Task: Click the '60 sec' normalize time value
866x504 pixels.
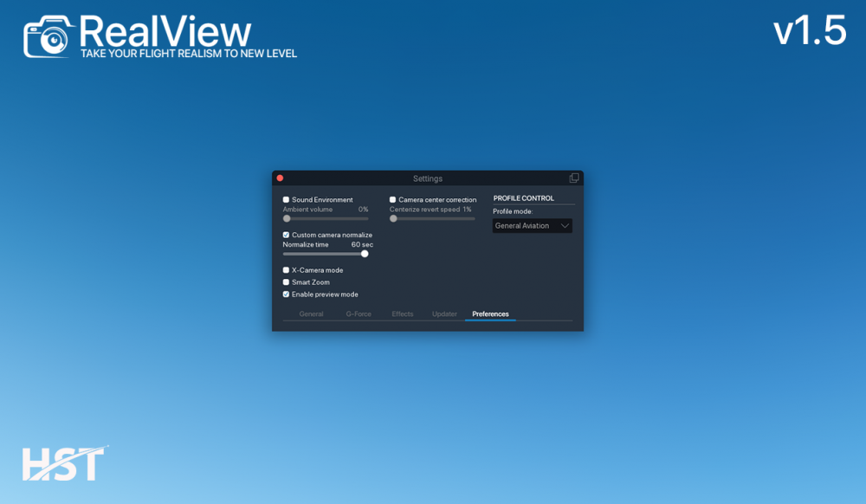Action: coord(362,244)
